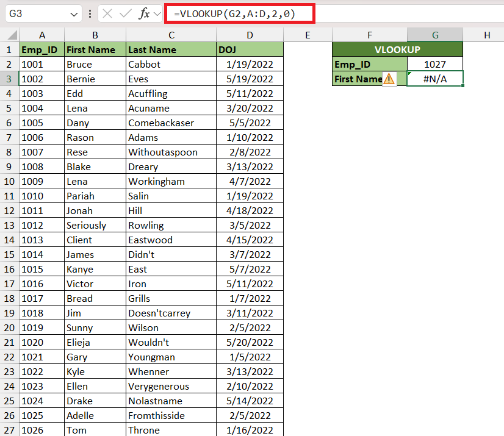Image resolution: width=504 pixels, height=436 pixels.
Task: Select the cell containing Drake
Action: coord(95,401)
